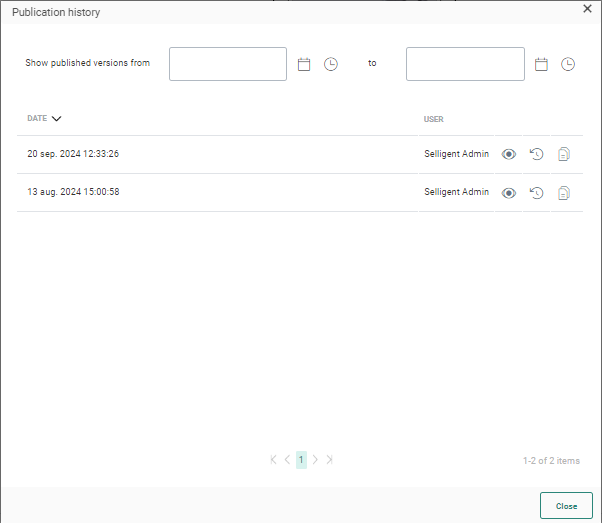Open calendar picker for the start date
Screen dimensions: 602x523
[x=305, y=64]
